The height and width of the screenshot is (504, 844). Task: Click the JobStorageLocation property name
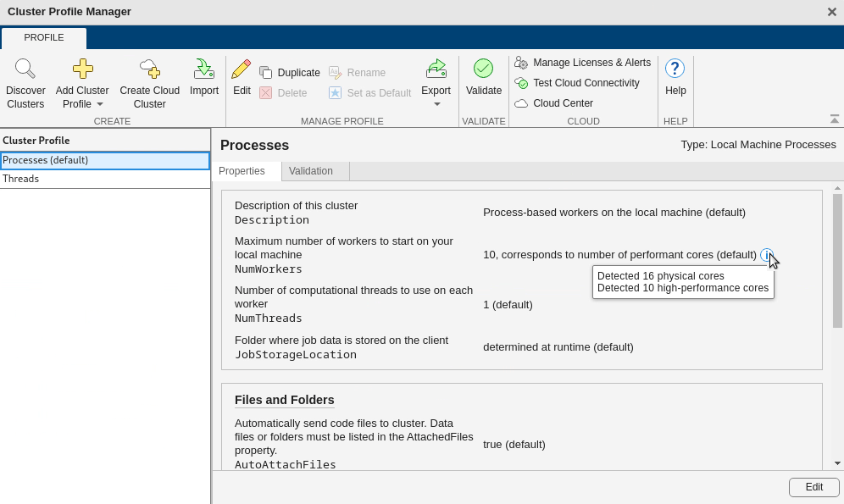296,354
